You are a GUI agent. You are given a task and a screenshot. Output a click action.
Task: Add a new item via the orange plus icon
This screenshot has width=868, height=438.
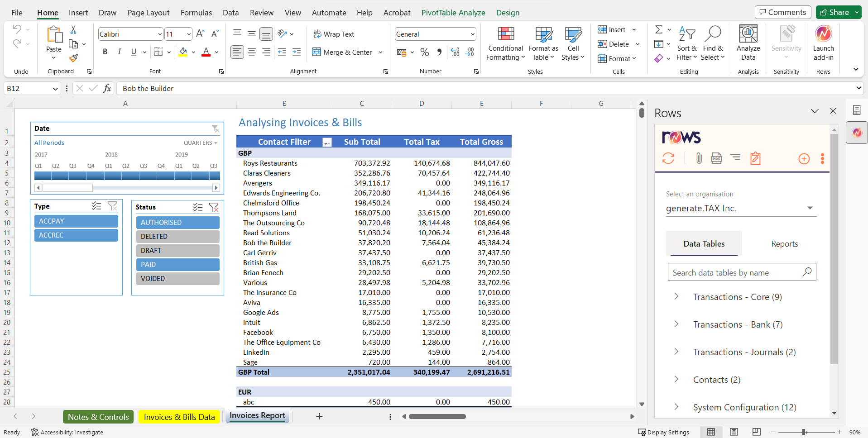coord(804,158)
